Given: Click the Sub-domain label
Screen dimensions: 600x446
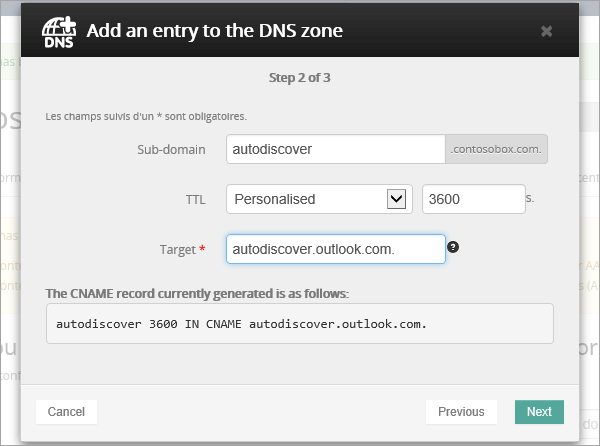Looking at the screenshot, I should (x=171, y=150).
